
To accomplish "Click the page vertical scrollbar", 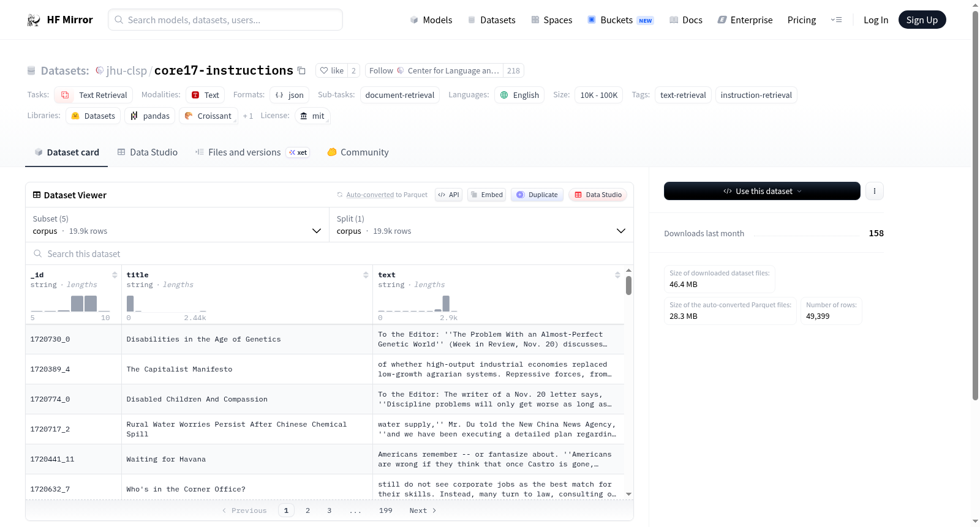I will [x=975, y=205].
